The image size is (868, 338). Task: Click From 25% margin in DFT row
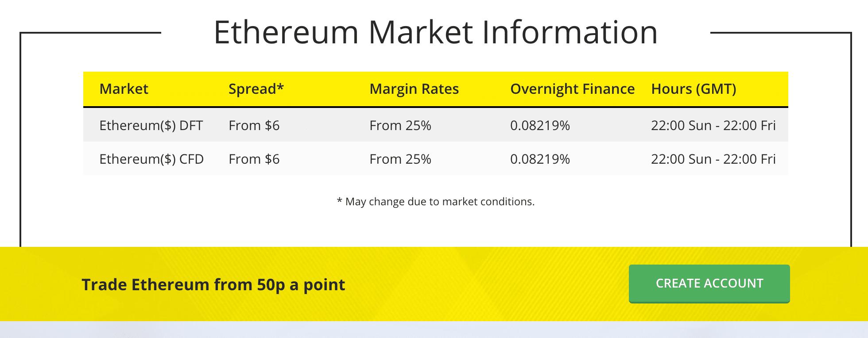(x=400, y=126)
